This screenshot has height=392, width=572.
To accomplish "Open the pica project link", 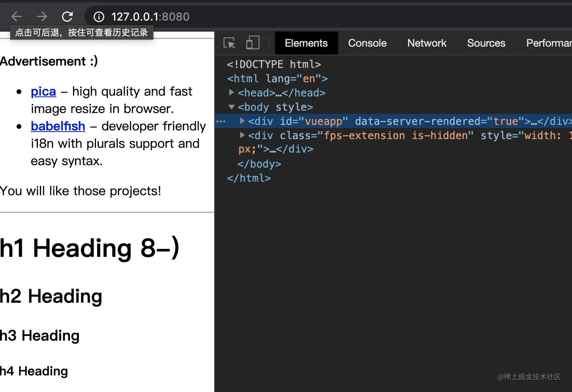I will pyautogui.click(x=43, y=91).
